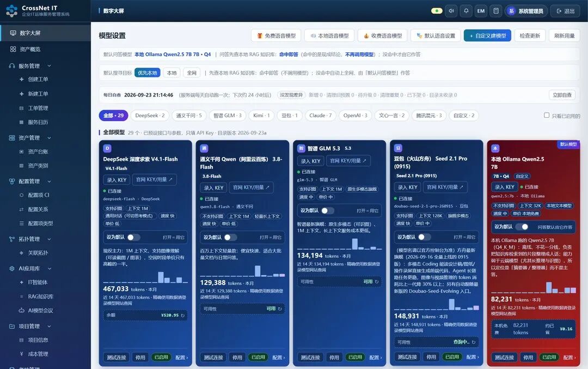Click the 退出 logout button

coord(565,11)
